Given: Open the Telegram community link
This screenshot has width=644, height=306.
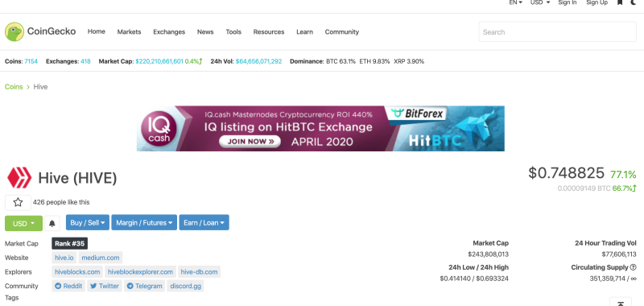Looking at the screenshot, I should click(144, 286).
